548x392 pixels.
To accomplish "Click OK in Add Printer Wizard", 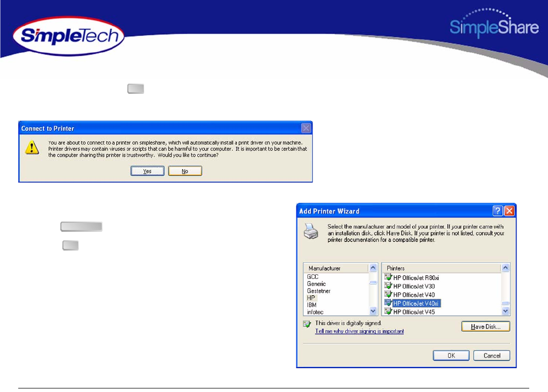I will pyautogui.click(x=451, y=355).
